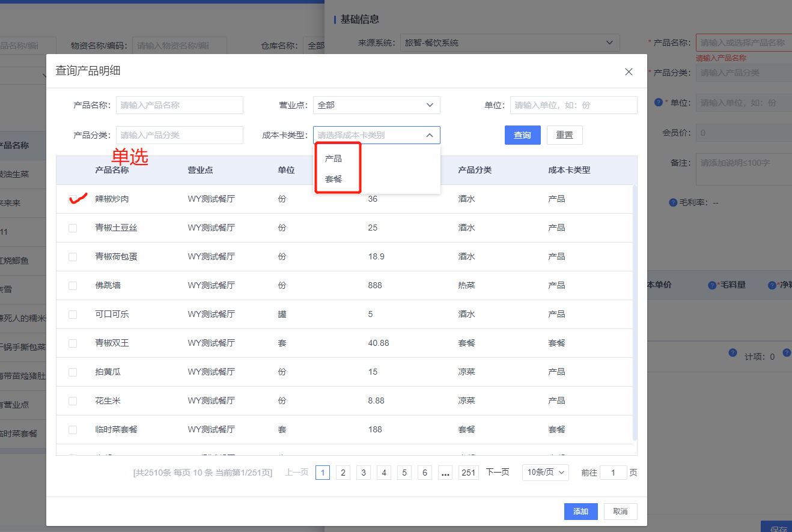This screenshot has width=792, height=532.
Task: Click the 备注 textarea in right panel
Action: pos(744,169)
